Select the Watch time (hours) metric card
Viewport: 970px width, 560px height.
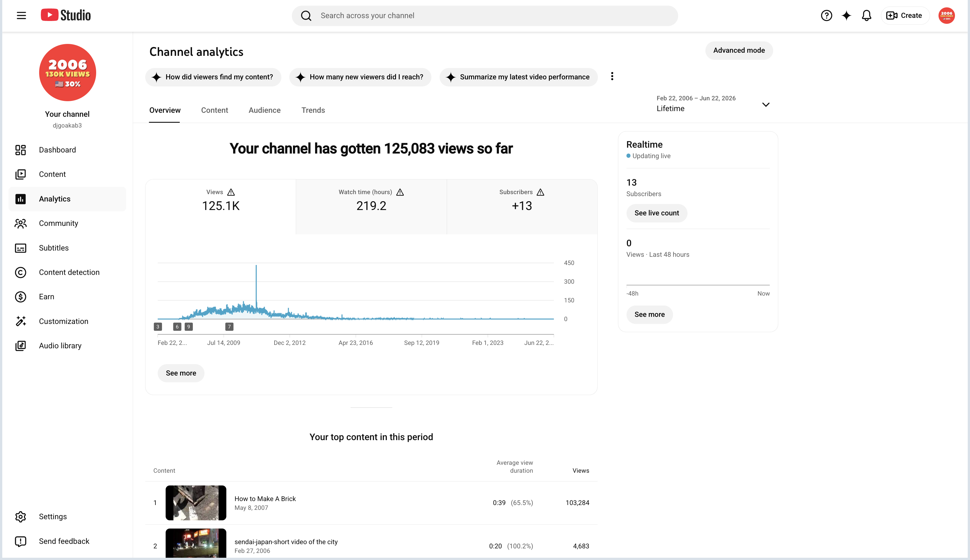(x=371, y=207)
